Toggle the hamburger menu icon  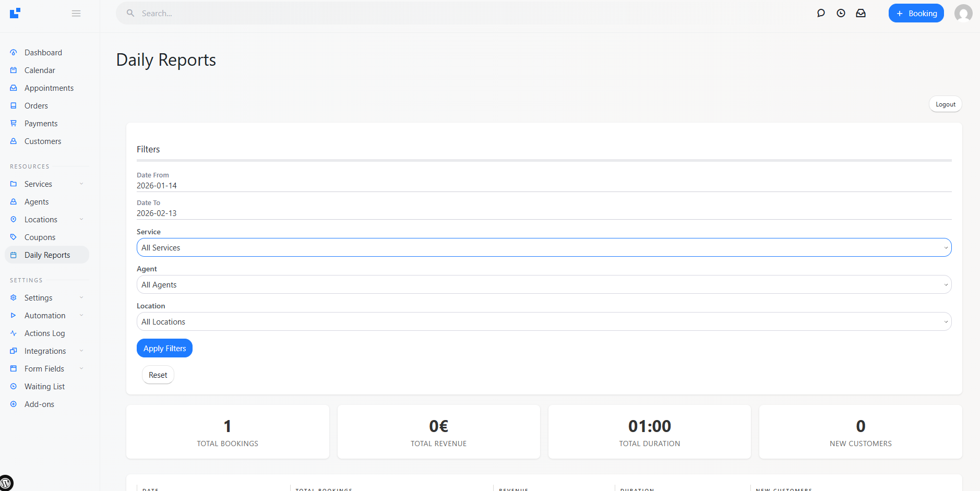76,13
